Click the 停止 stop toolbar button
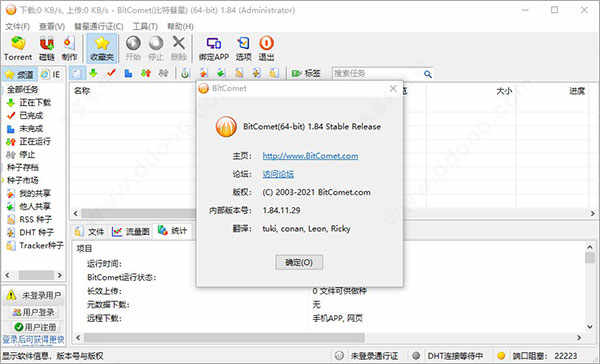The height and width of the screenshot is (364, 600). pos(156,49)
